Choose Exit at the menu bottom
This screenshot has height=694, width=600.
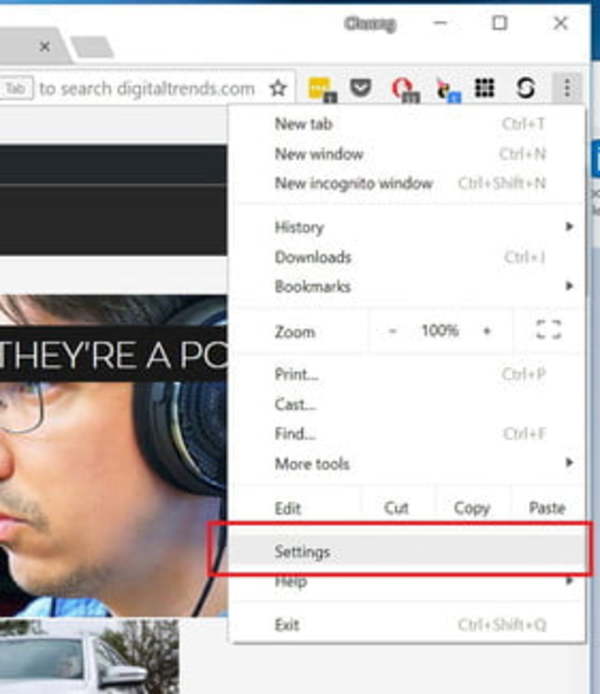coord(407,625)
